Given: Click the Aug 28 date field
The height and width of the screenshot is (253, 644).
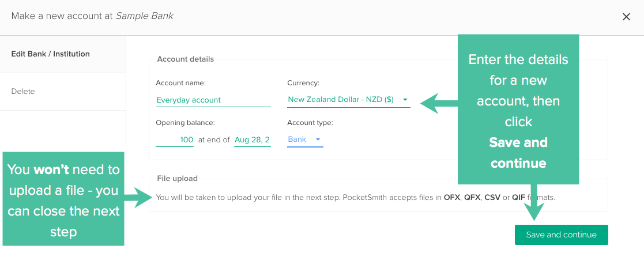Looking at the screenshot, I should point(252,139).
